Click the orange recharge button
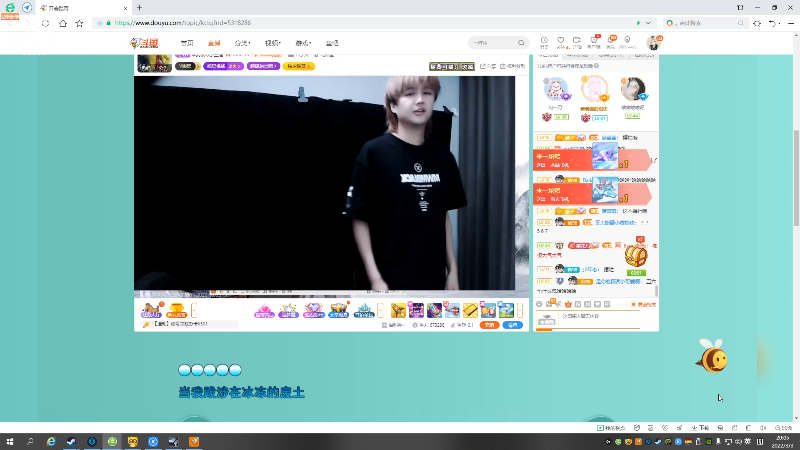 click(x=489, y=325)
